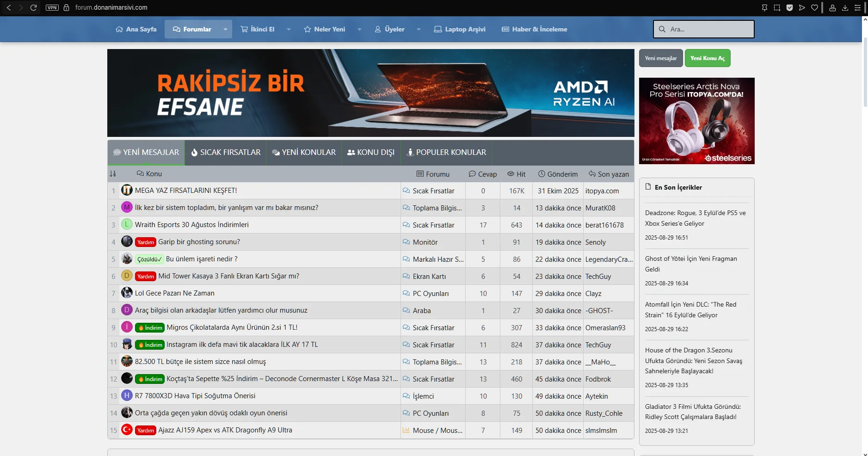Switch to the YENİ KONULAR tab
Image resolution: width=868 pixels, height=456 pixels.
[x=304, y=153]
